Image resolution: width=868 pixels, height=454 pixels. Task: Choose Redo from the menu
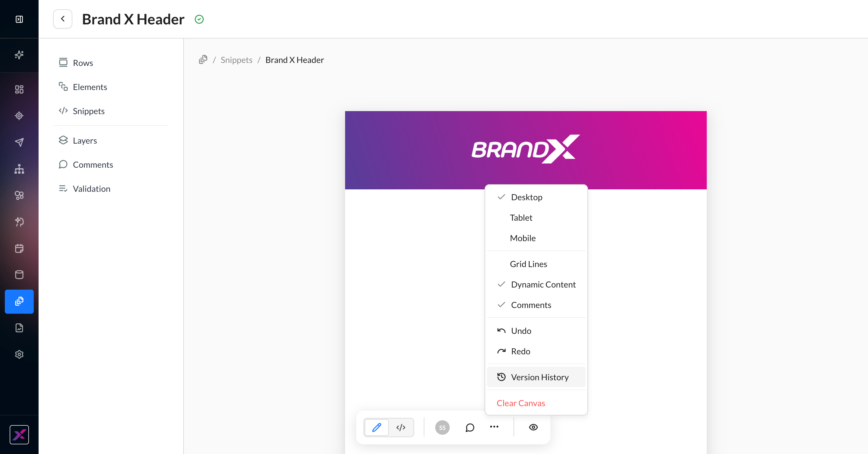pyautogui.click(x=536, y=351)
